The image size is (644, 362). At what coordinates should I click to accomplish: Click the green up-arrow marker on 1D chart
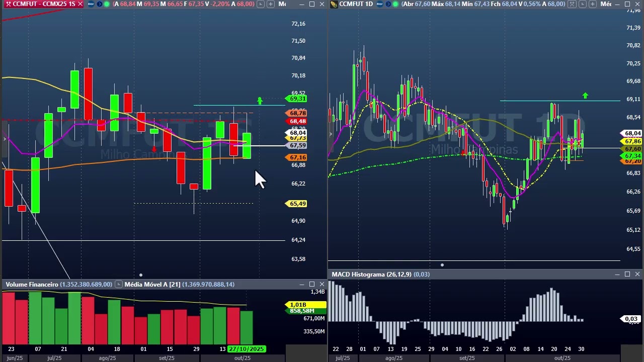585,96
